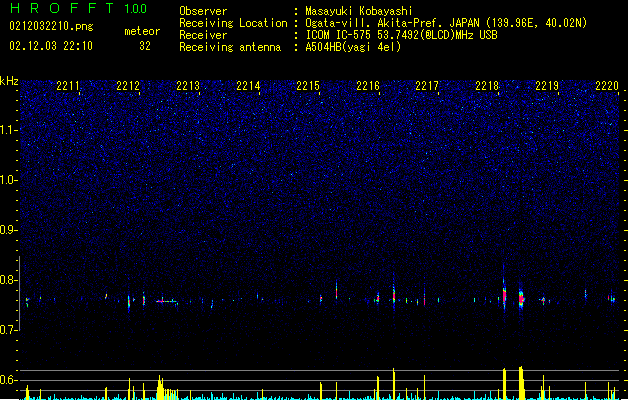Click the date stamp 02.12.03 22:10
Viewport: 629px width, 400px height.
(51, 46)
